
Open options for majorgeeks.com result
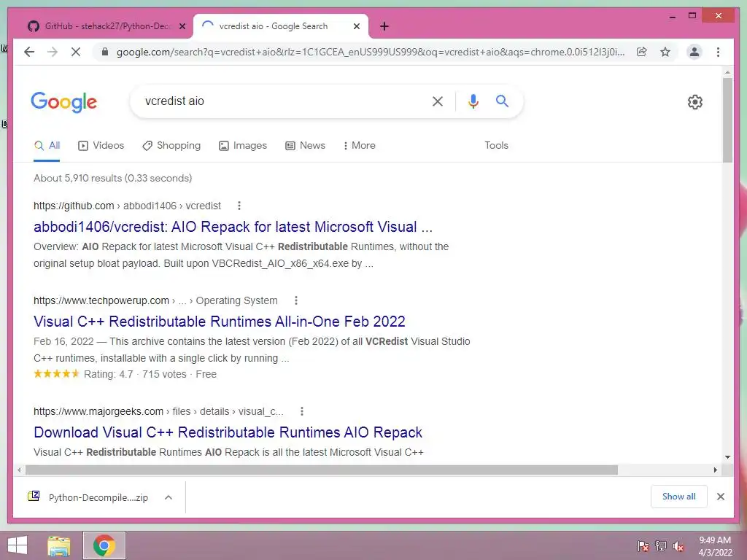pos(301,411)
